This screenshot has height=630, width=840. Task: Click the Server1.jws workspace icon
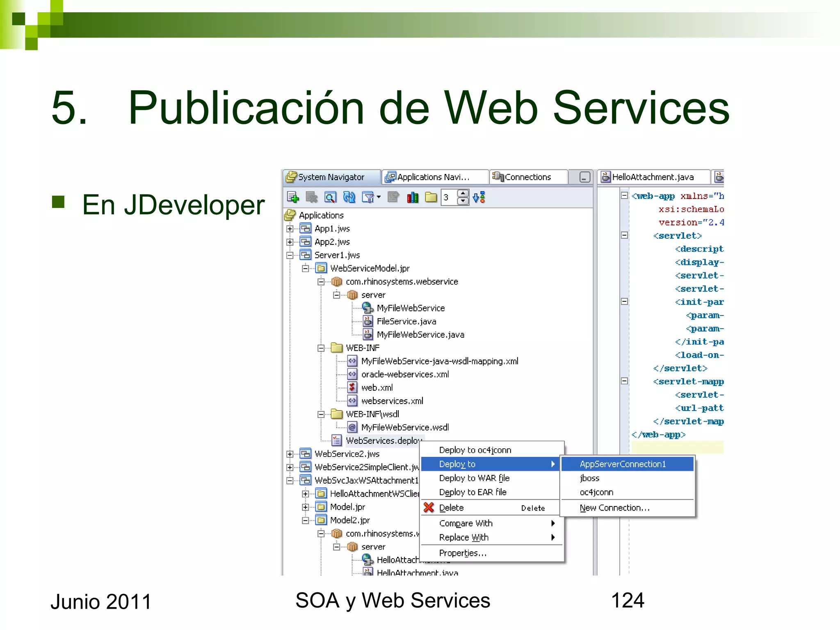(306, 255)
